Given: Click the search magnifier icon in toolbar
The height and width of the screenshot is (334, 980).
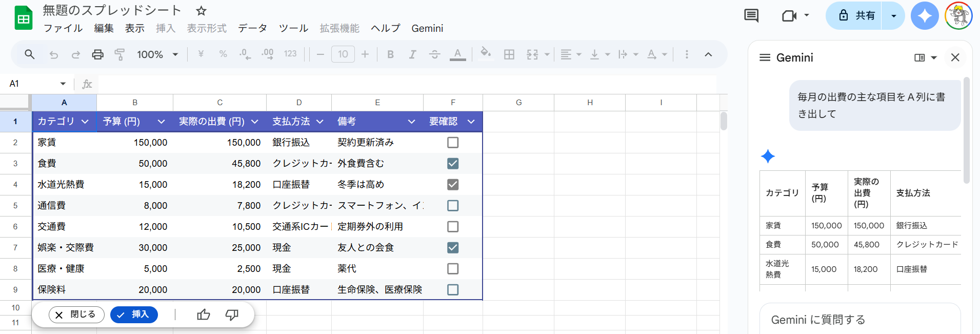Looking at the screenshot, I should point(30,54).
